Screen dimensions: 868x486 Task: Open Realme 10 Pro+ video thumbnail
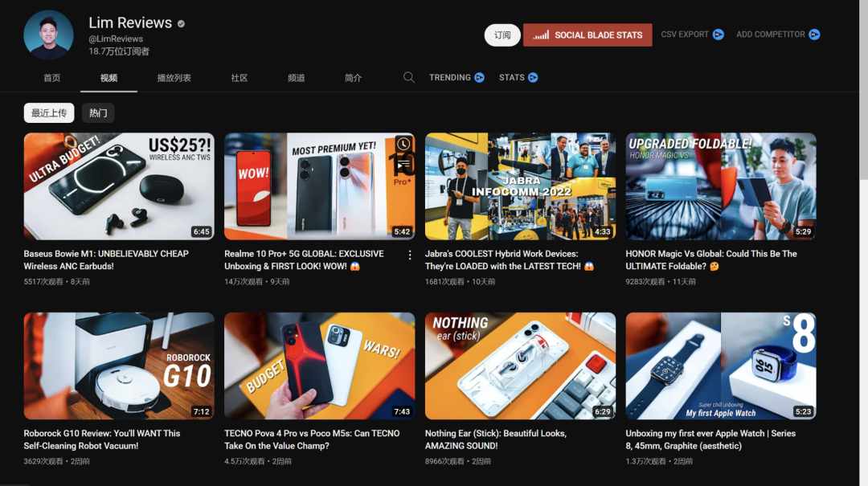(319, 186)
